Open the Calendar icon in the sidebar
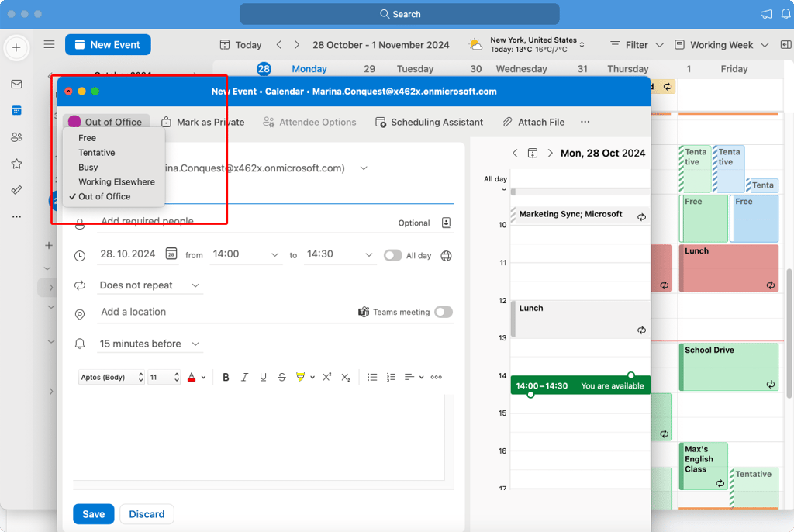Viewport: 794px width, 532px height. [17, 110]
